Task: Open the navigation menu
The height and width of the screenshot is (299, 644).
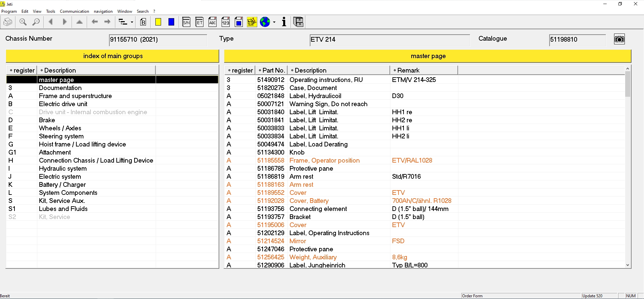Action: pos(103,11)
